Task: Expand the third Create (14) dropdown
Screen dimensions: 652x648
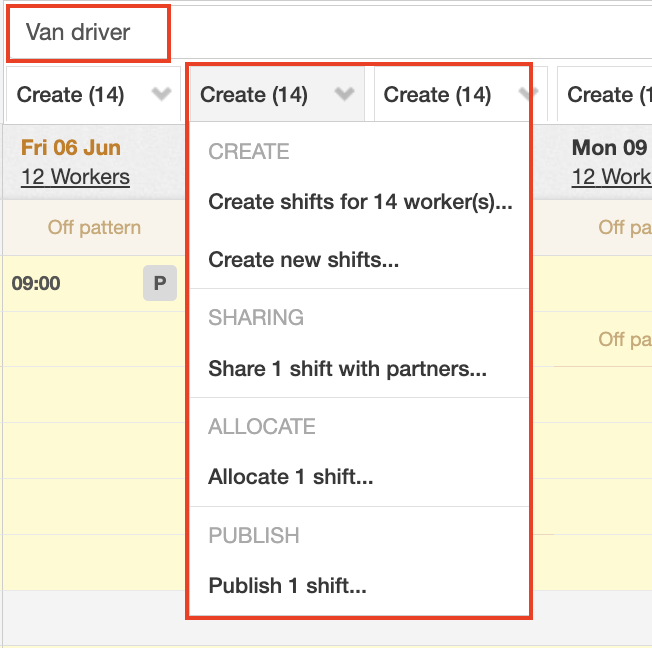Action: (x=526, y=95)
